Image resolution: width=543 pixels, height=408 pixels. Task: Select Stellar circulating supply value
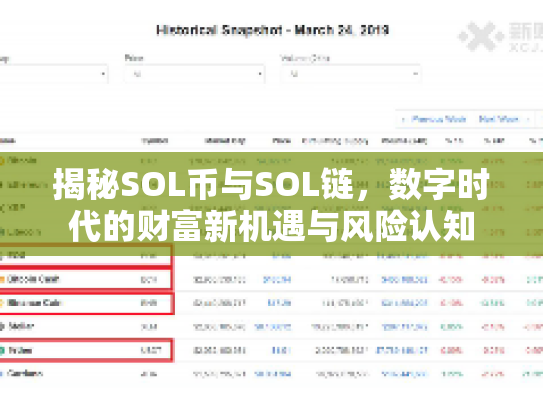tap(339, 327)
